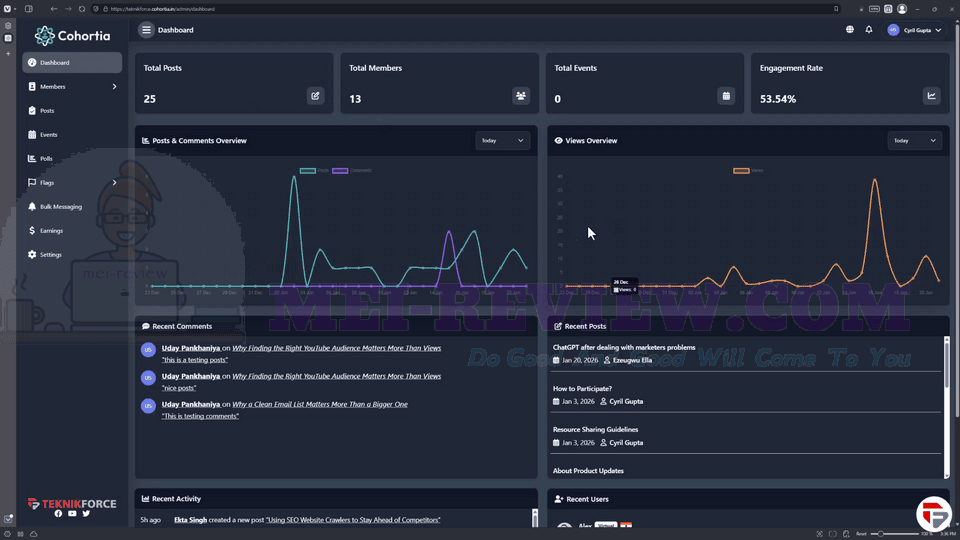Open the How to Participate? post
This screenshot has height=540, width=960.
(x=582, y=389)
